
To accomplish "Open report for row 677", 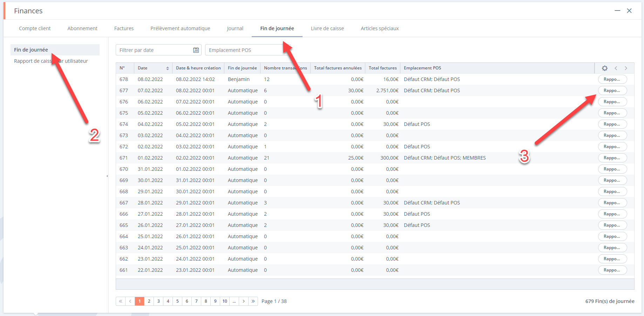I will point(612,90).
